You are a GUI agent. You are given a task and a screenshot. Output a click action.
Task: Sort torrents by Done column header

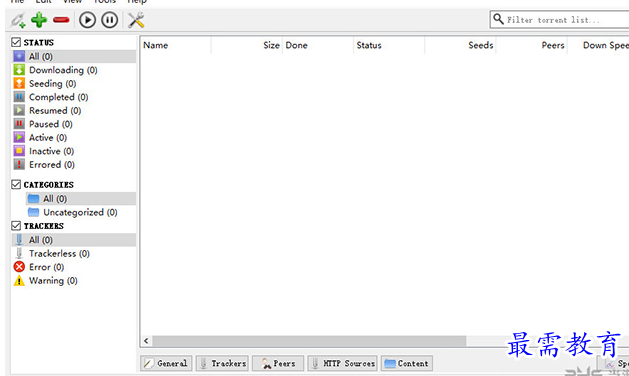pyautogui.click(x=318, y=45)
